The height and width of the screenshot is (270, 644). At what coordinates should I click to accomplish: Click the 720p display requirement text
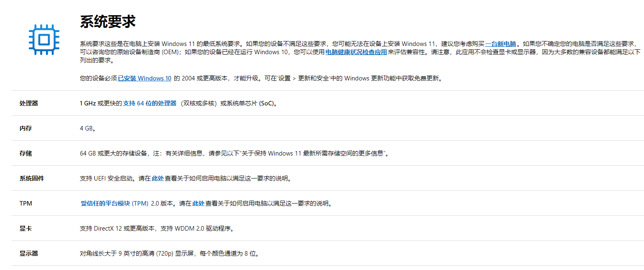(170, 254)
